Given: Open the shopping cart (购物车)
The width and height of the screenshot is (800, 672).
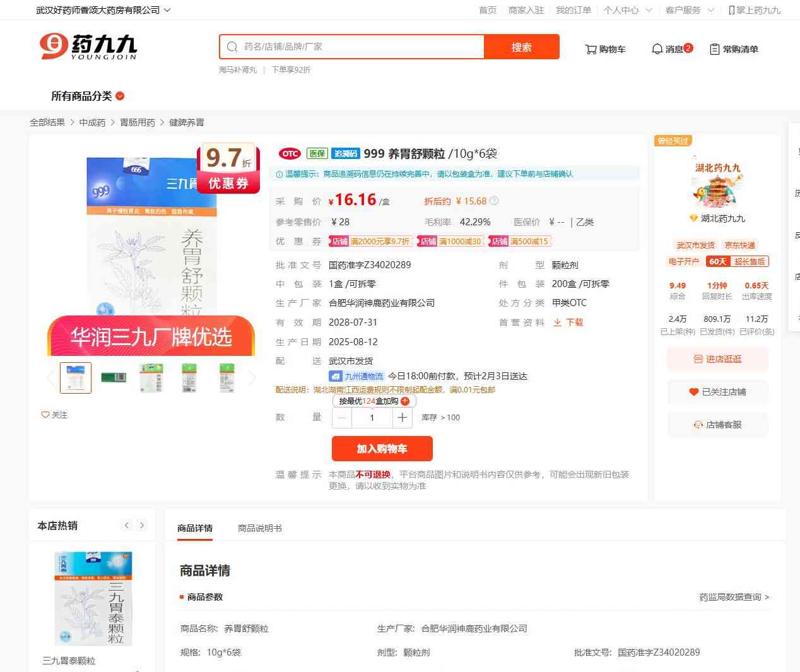Looking at the screenshot, I should [x=605, y=49].
